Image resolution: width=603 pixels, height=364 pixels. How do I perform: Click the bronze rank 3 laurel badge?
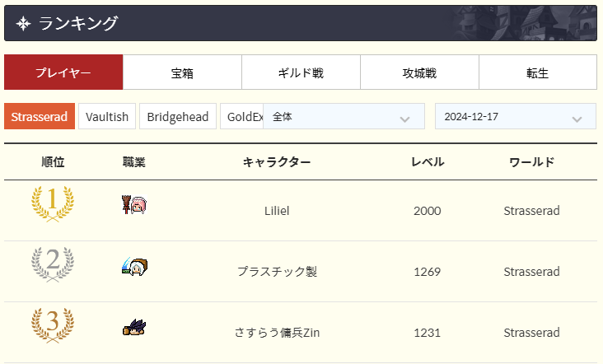pos(53,325)
